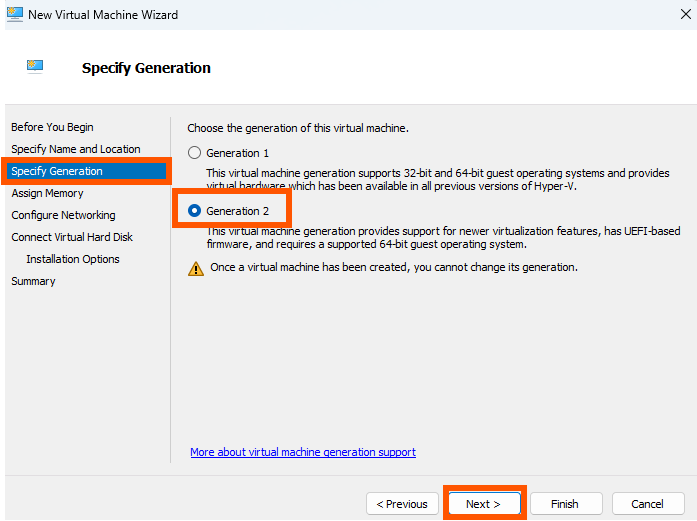697x521 pixels.
Task: Click the Next button
Action: [484, 504]
